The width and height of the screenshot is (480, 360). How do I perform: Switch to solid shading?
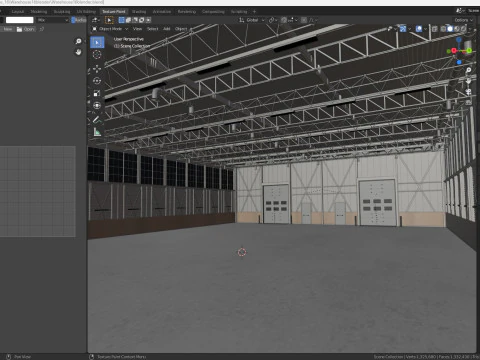click(x=450, y=29)
